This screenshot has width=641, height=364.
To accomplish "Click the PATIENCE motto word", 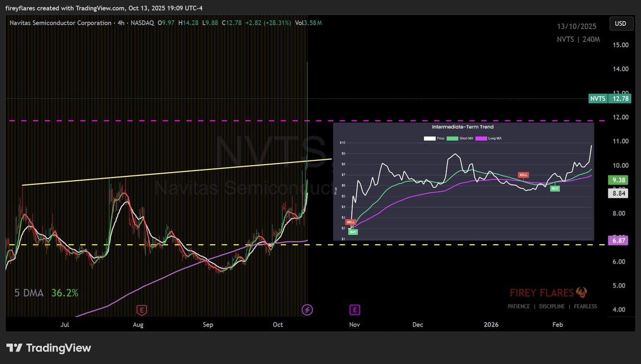I will pyautogui.click(x=519, y=306).
